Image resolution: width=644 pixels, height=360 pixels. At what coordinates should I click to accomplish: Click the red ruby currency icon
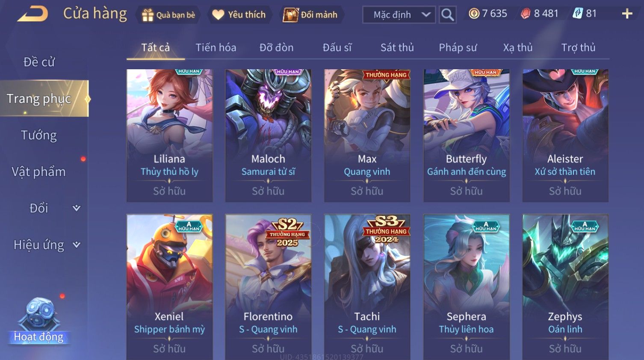(526, 14)
